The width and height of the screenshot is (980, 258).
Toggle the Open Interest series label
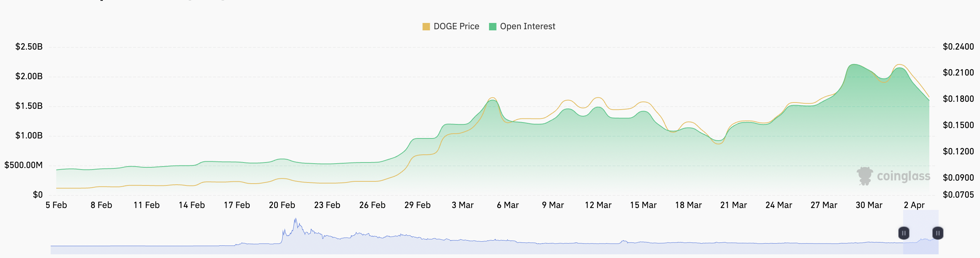[x=527, y=27]
